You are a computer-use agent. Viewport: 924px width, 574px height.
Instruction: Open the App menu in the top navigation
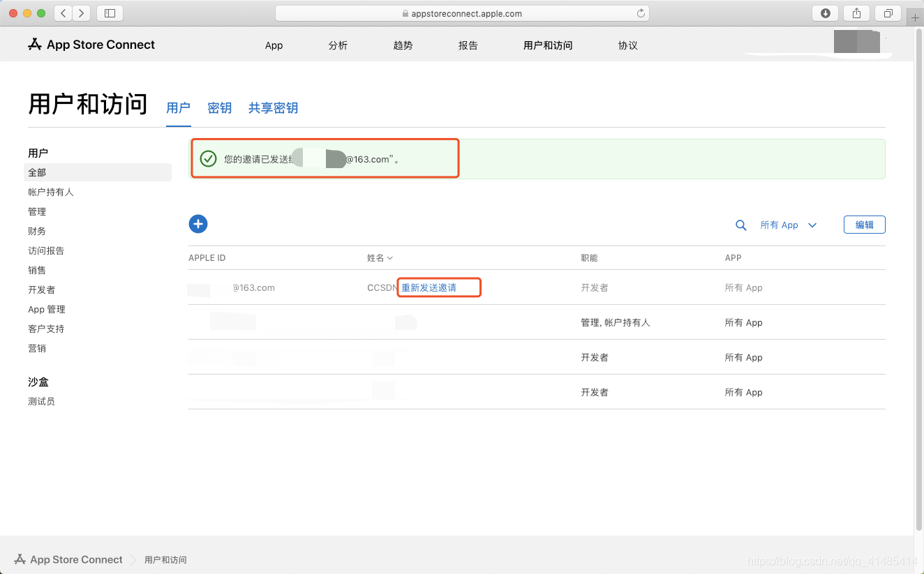pyautogui.click(x=274, y=45)
